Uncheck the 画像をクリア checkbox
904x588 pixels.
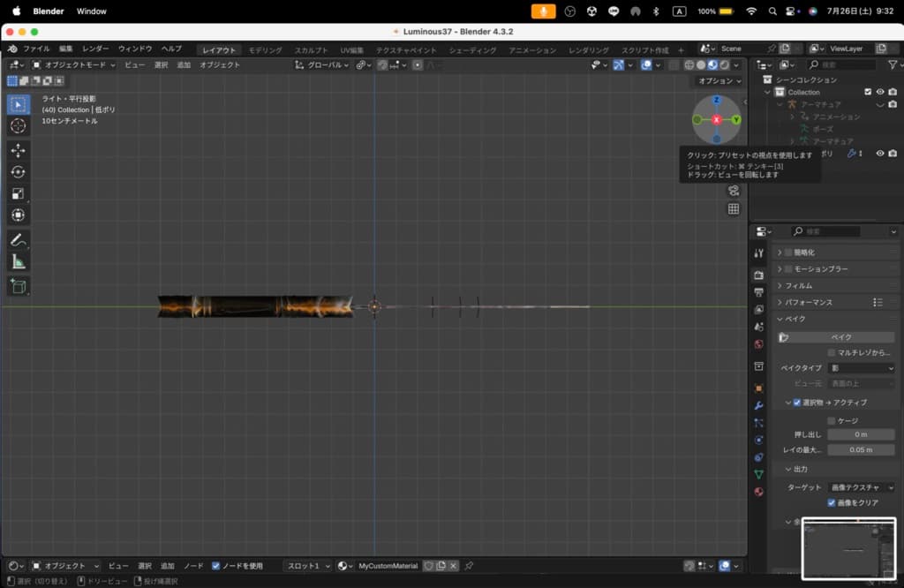pyautogui.click(x=832, y=502)
